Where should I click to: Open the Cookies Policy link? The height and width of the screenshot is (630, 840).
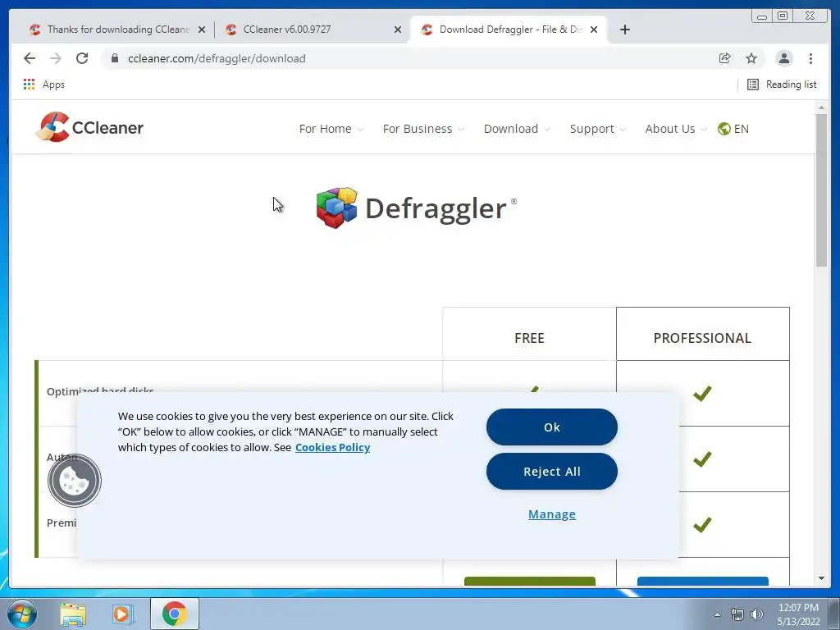[333, 447]
